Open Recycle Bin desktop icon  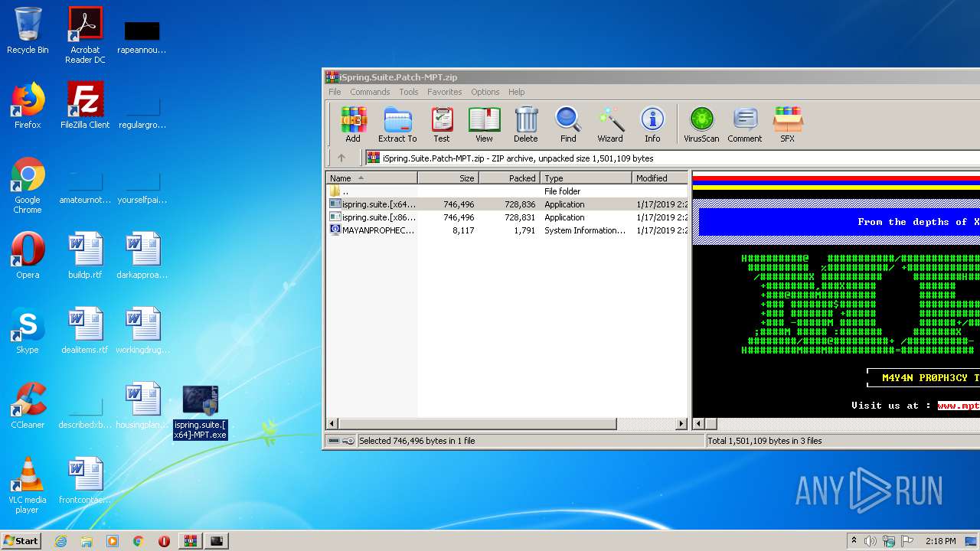[28, 31]
